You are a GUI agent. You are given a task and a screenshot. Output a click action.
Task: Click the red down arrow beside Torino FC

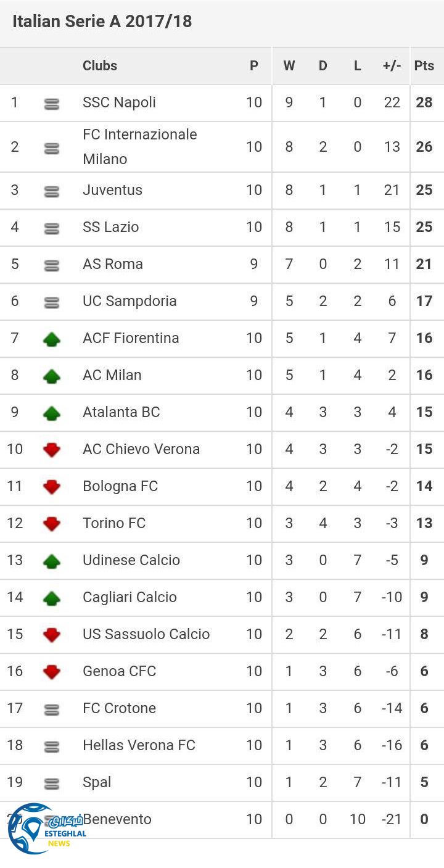[x=52, y=524]
